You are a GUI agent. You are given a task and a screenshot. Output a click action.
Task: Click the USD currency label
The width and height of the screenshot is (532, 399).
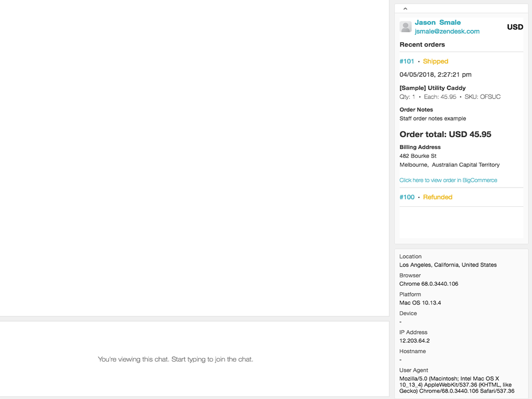[x=515, y=27]
